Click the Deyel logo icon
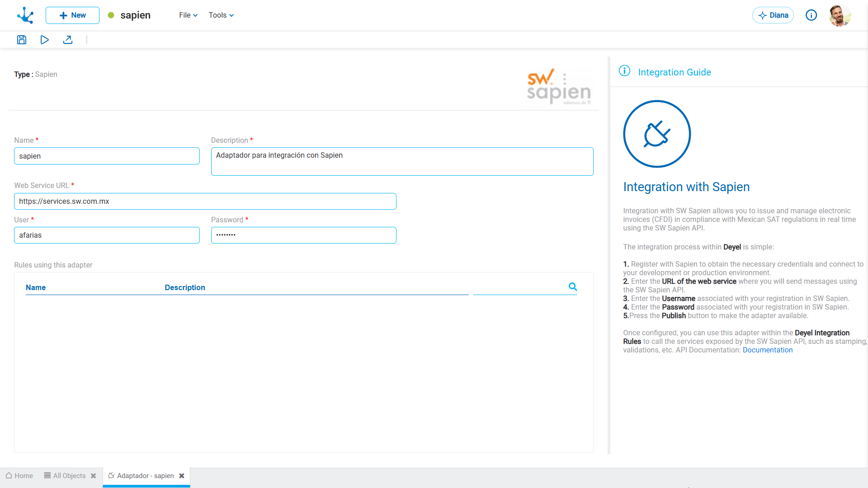The width and height of the screenshot is (868, 488). [x=25, y=15]
